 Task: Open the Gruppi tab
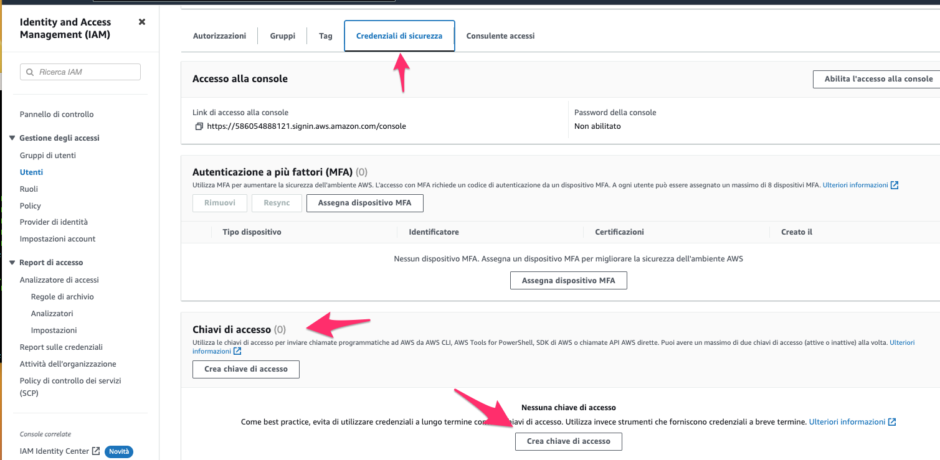pyautogui.click(x=282, y=36)
